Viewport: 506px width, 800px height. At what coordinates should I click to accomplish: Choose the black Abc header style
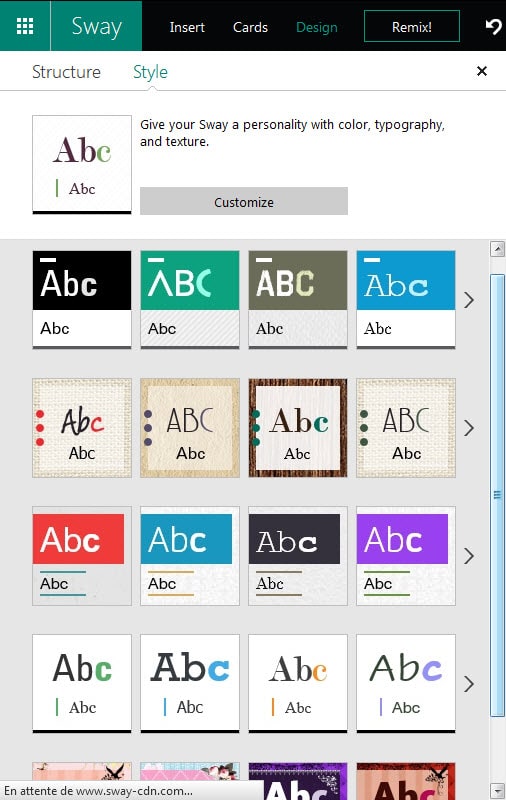click(82, 299)
